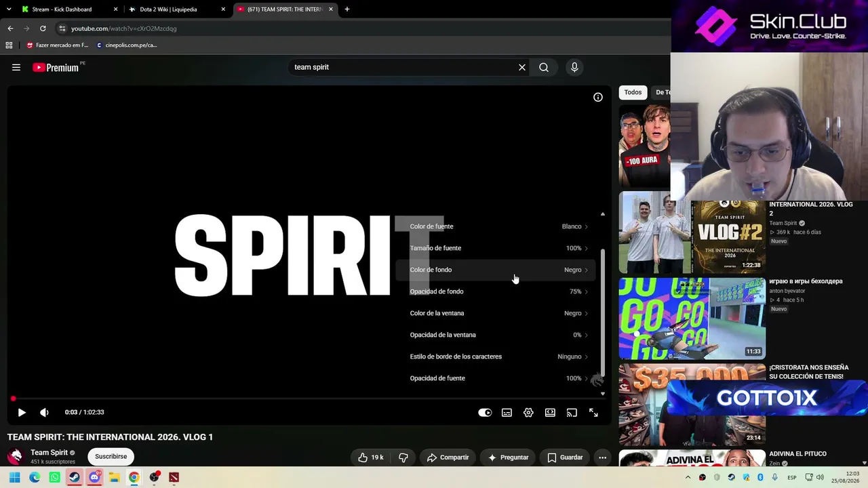Go to YouTube Premium home logo

(x=56, y=67)
